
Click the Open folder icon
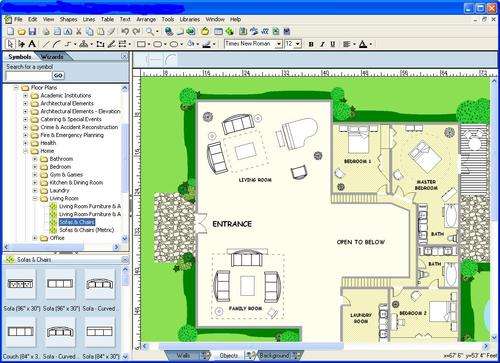coord(22,32)
